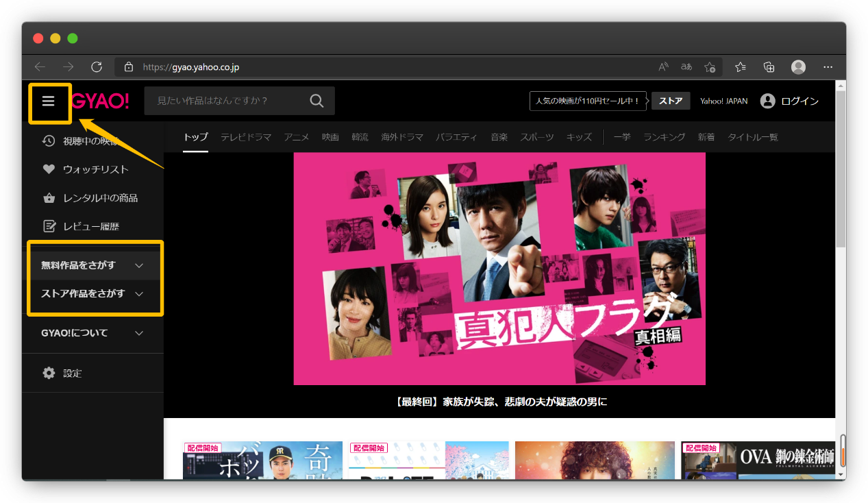Go back using browser back arrow
The height and width of the screenshot is (503, 868).
click(x=40, y=67)
